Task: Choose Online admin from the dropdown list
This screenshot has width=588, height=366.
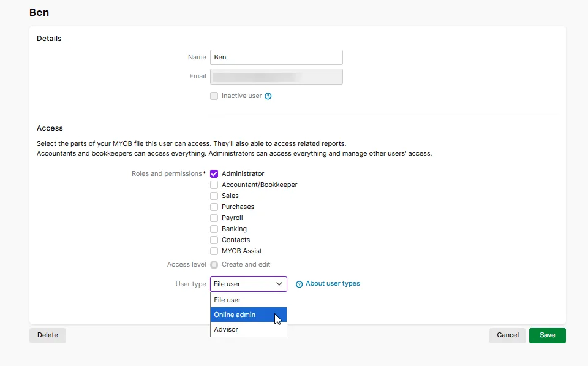Action: point(249,315)
